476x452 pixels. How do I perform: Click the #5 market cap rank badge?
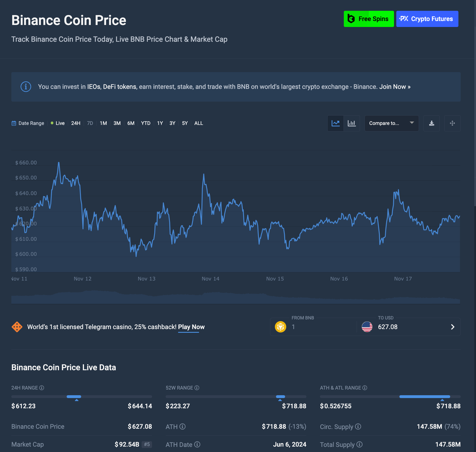pos(147,444)
